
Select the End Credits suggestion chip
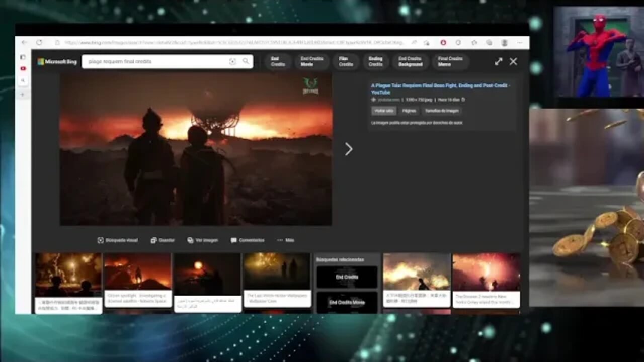click(278, 62)
